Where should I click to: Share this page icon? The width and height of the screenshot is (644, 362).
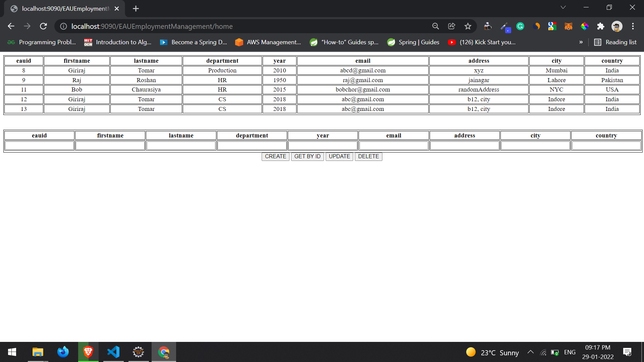pos(451,26)
